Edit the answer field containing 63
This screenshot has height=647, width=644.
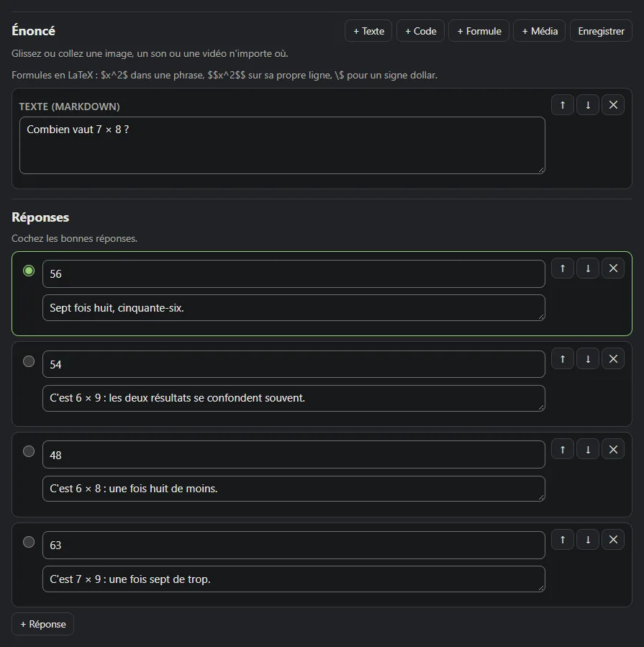[294, 545]
